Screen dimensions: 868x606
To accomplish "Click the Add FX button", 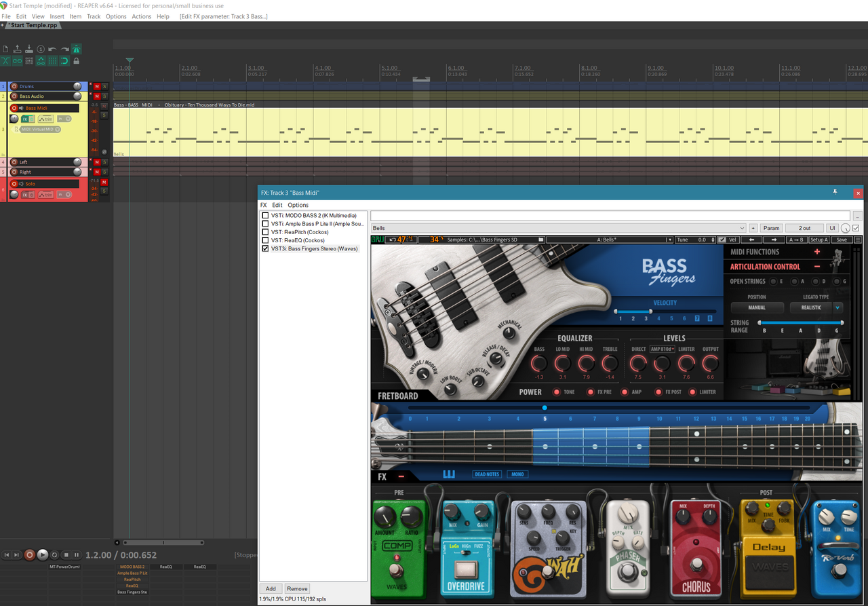I will (x=271, y=588).
